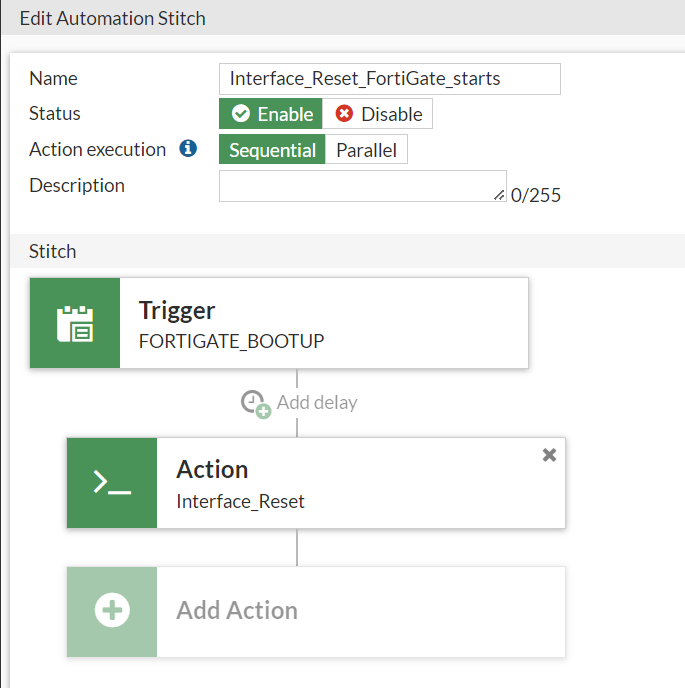Click inside the Description text box

pyautogui.click(x=360, y=185)
